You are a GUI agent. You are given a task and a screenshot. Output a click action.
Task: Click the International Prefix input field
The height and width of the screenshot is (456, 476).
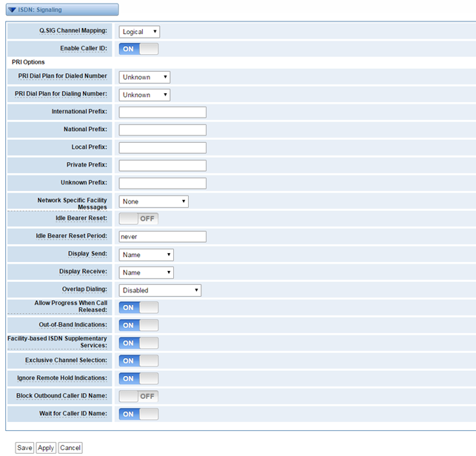click(162, 113)
